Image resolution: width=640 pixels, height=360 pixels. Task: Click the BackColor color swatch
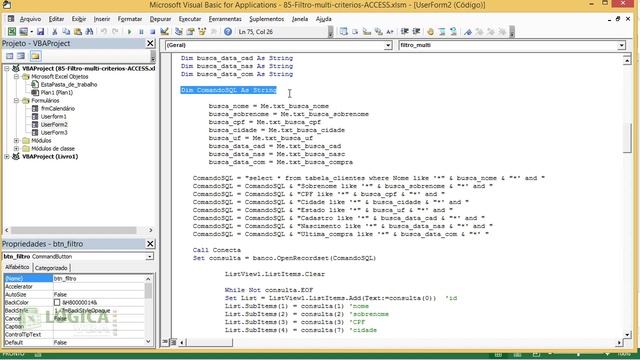point(57,302)
